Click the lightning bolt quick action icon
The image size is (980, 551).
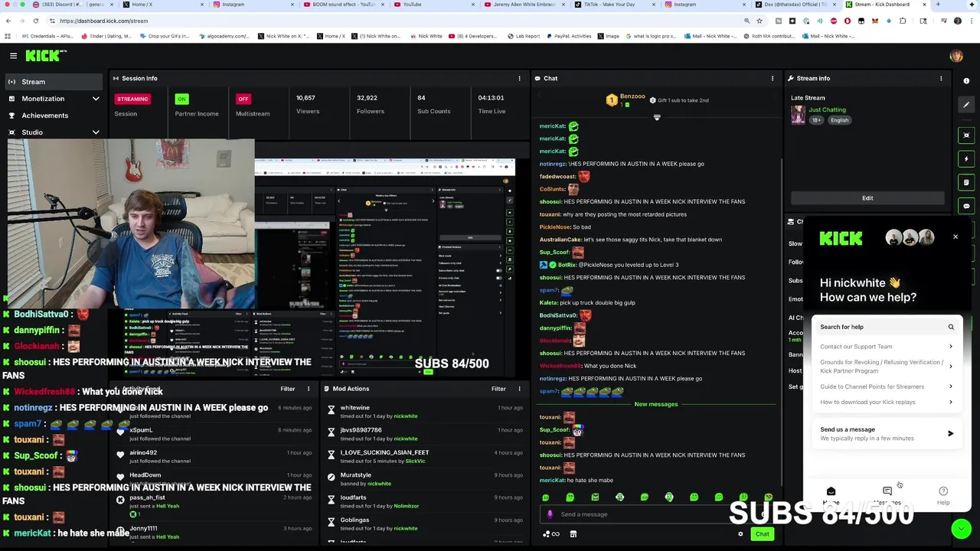pos(966,158)
